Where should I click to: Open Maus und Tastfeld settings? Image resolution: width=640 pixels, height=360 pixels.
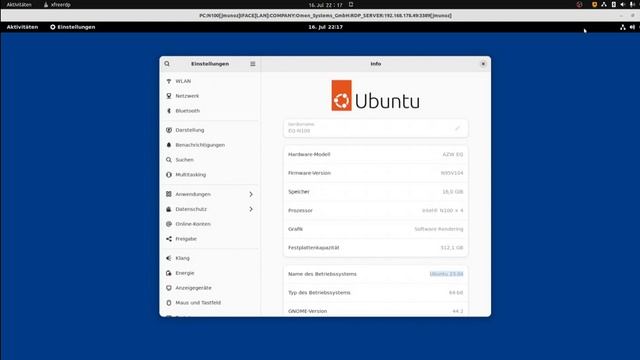tap(210, 302)
